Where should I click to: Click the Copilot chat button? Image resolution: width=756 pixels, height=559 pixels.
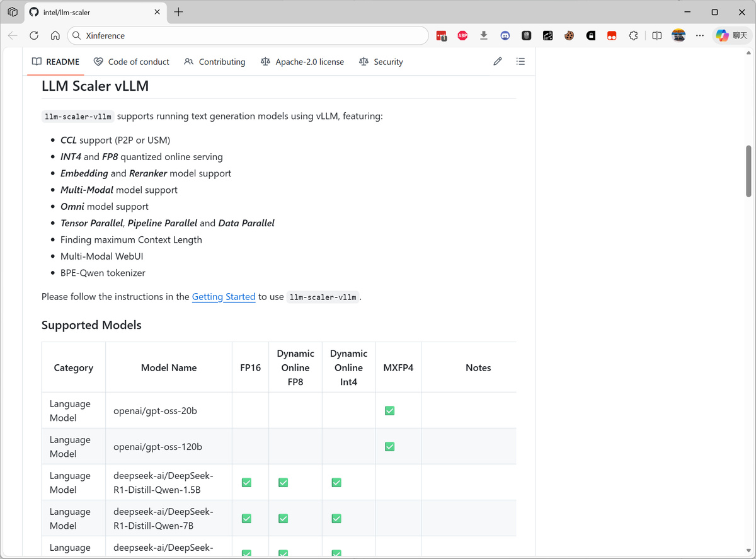coord(731,36)
